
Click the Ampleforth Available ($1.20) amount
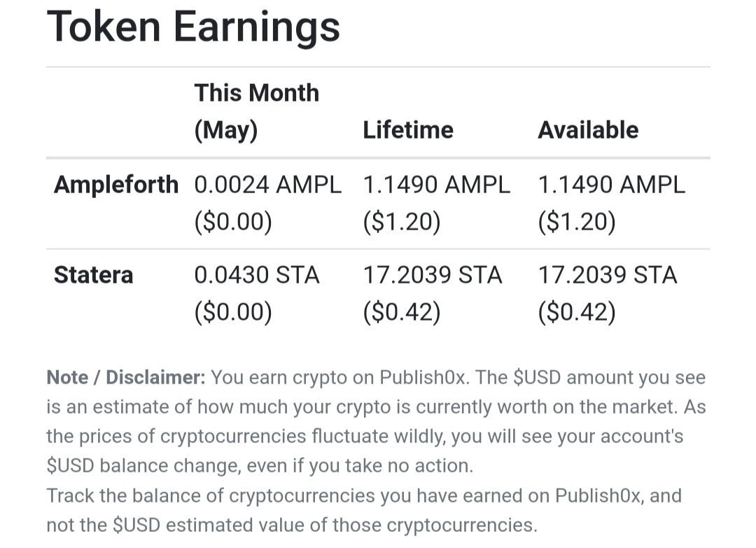pos(577,222)
